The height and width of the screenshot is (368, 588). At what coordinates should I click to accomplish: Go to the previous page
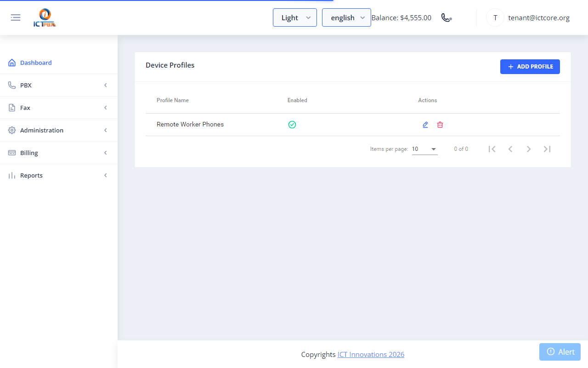coord(510,149)
